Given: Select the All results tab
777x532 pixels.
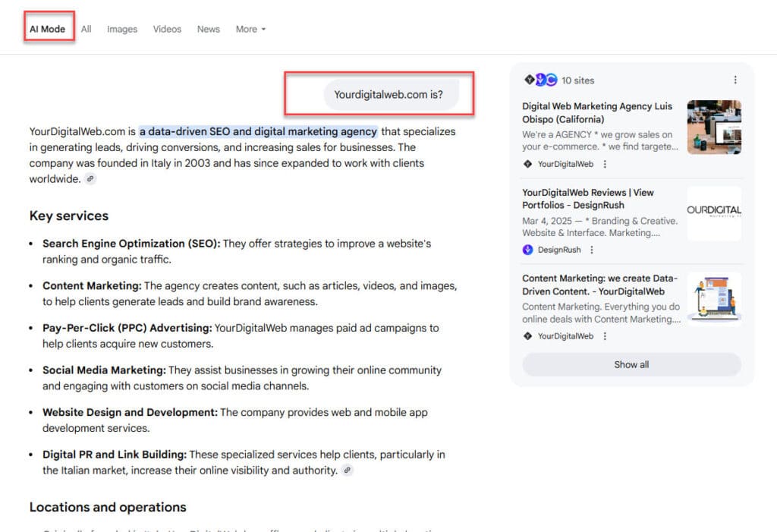Looking at the screenshot, I should click(x=87, y=30).
